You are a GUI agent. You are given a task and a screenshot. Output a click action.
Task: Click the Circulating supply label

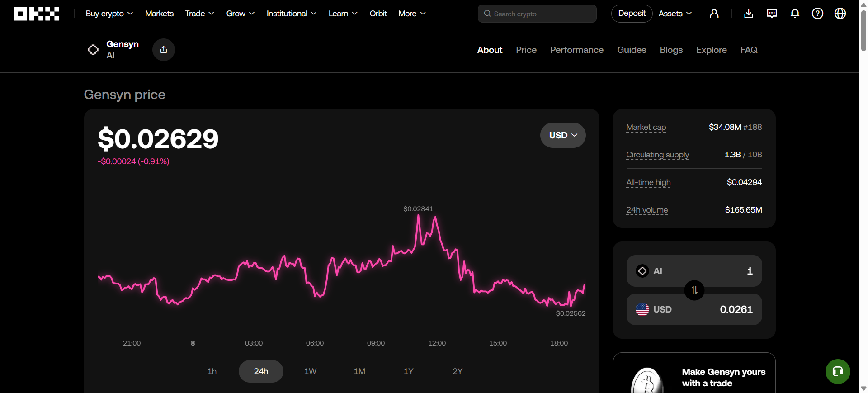(657, 155)
